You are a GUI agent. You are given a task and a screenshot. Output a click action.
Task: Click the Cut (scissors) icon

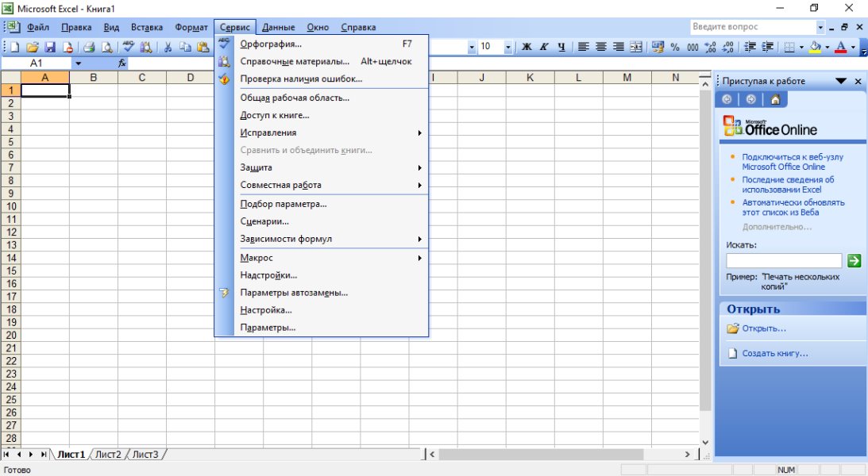(168, 48)
